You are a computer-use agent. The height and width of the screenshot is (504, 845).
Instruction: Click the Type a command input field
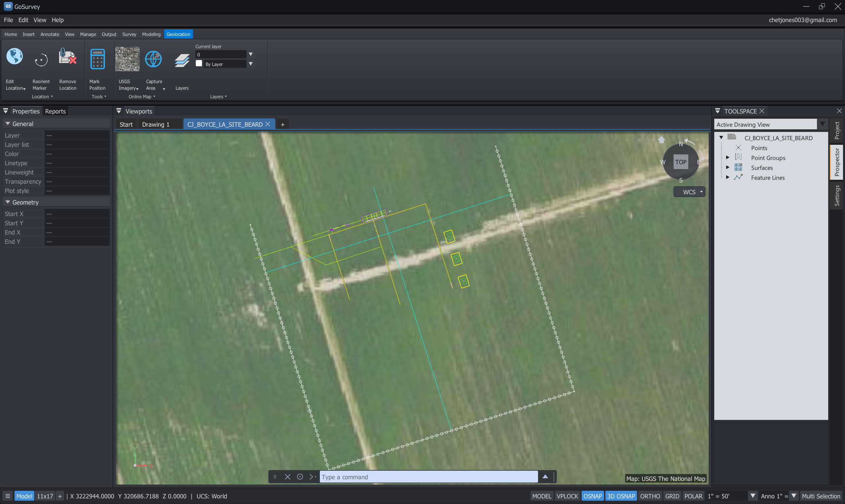[428, 477]
